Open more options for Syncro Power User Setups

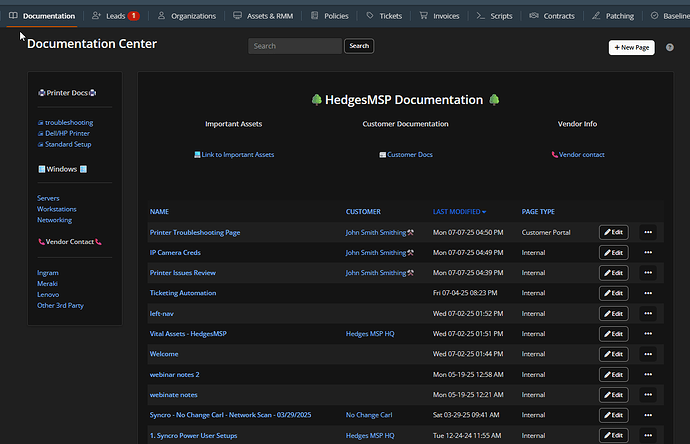pos(648,435)
